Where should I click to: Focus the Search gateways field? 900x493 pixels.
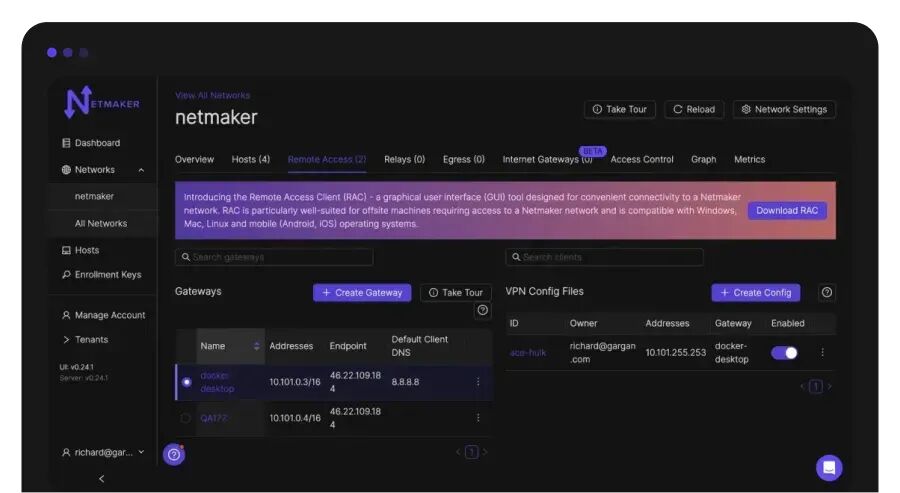tap(274, 257)
